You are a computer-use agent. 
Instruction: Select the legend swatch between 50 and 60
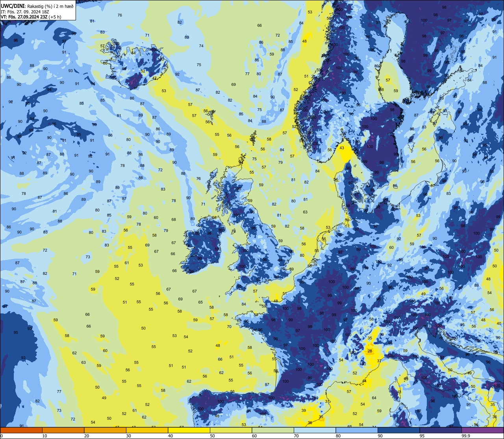coord(231,430)
